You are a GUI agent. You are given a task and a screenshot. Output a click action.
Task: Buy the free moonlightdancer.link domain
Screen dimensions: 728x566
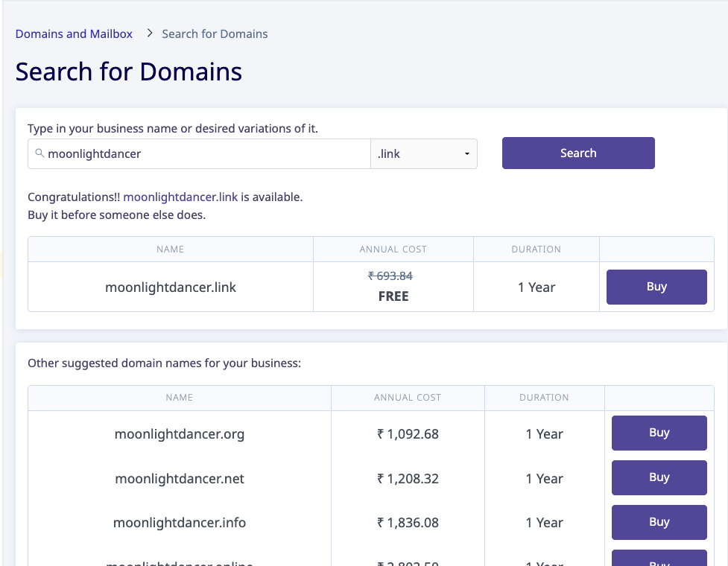coord(656,287)
